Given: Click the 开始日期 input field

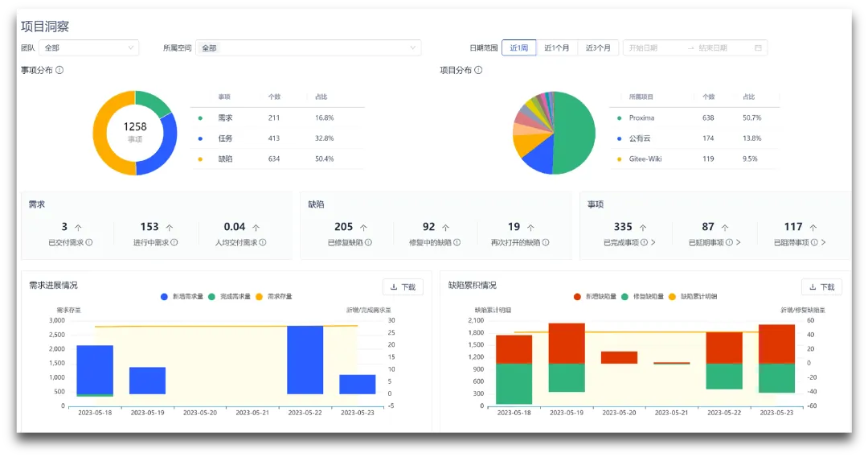Looking at the screenshot, I should (x=653, y=48).
